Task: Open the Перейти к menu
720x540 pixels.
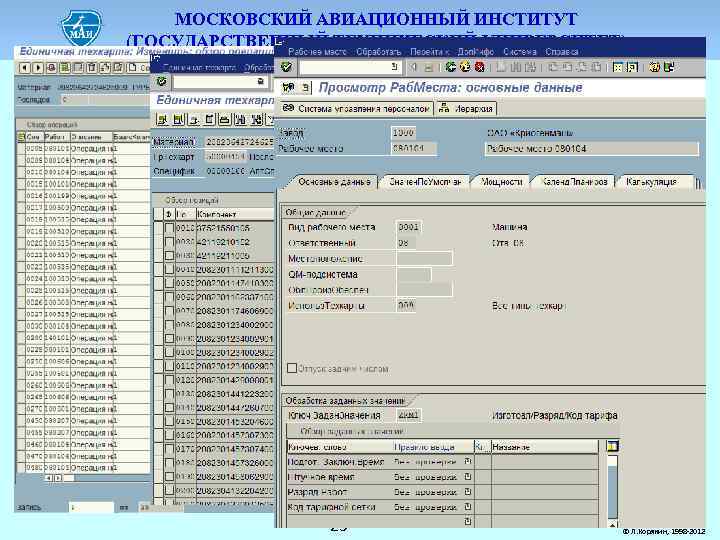Action: [x=430, y=52]
